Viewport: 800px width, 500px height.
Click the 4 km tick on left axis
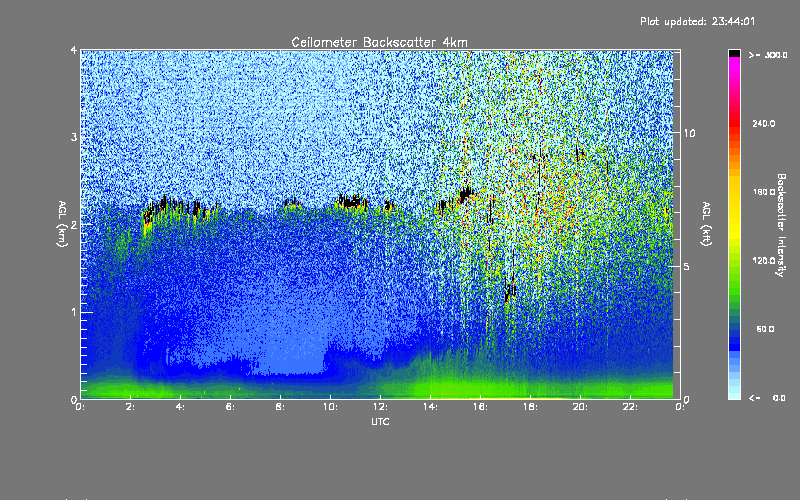[x=74, y=51]
